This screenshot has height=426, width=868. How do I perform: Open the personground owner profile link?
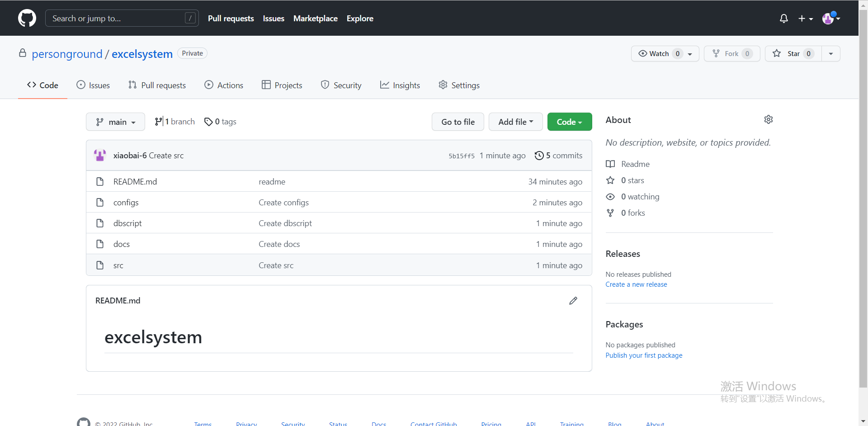point(67,54)
